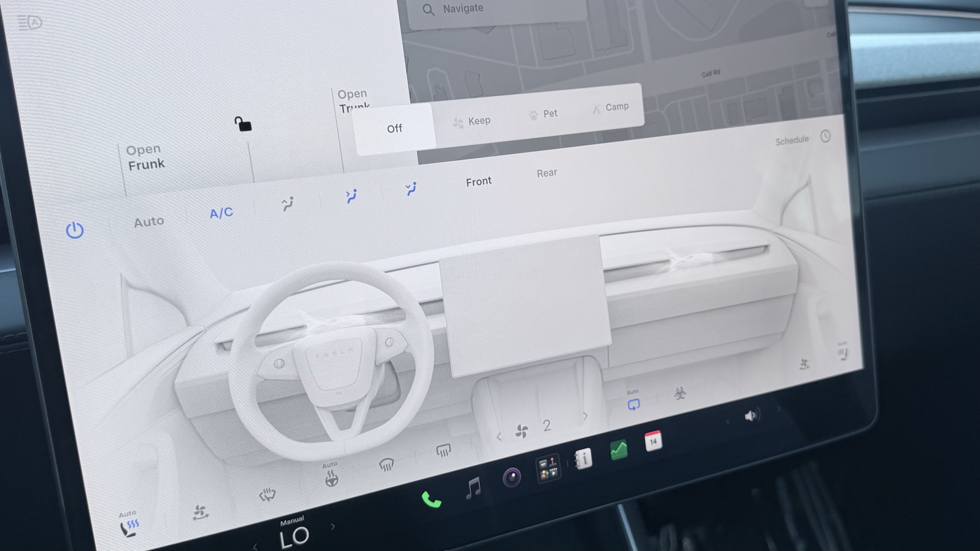Tap the LO temperature setting
This screenshot has height=551, width=980.
294,538
